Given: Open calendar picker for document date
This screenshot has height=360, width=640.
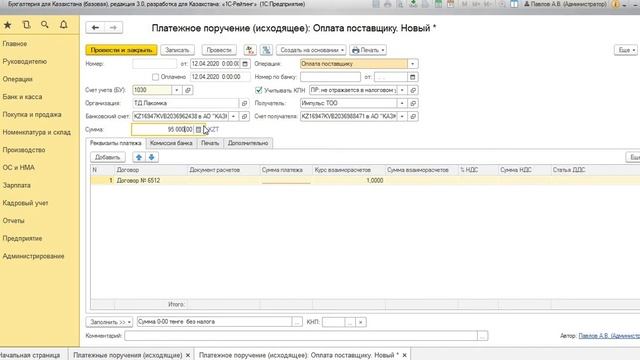Looking at the screenshot, I should pos(245,64).
